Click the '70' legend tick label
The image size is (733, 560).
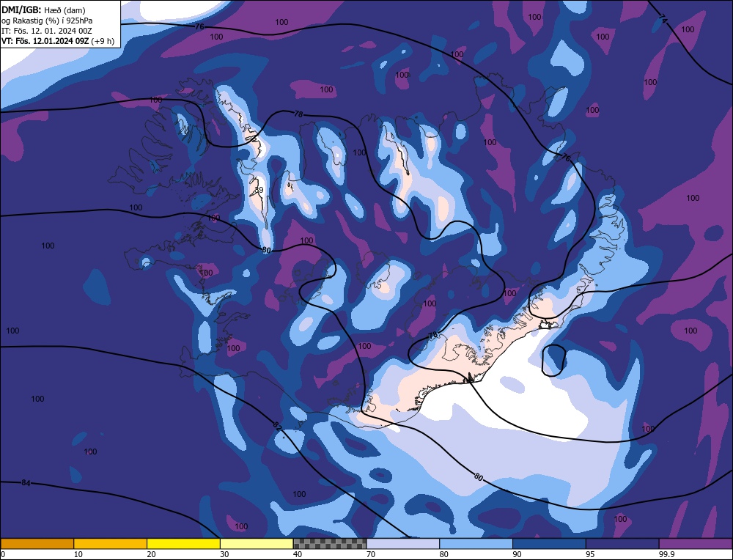371,554
